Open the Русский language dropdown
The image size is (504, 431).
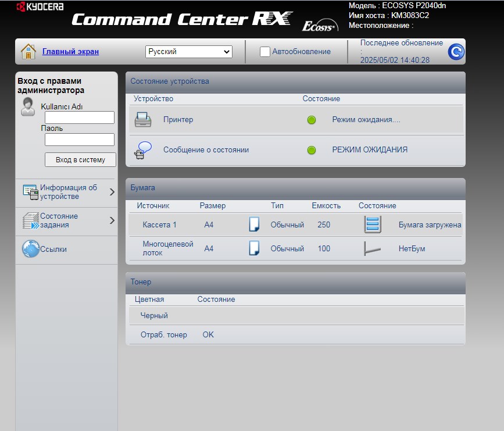click(189, 52)
